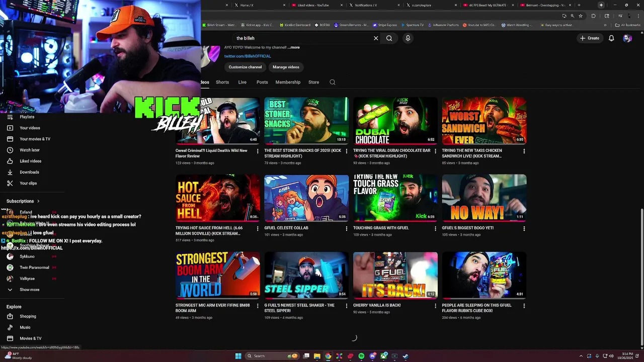Open Spotify from the taskbar
Screen dimensions: 644x362
(361, 356)
